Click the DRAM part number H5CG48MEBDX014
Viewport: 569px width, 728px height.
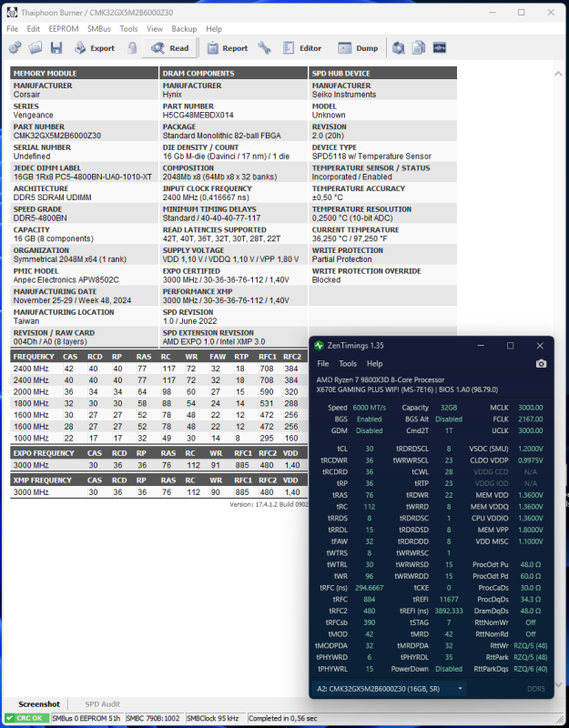[198, 116]
